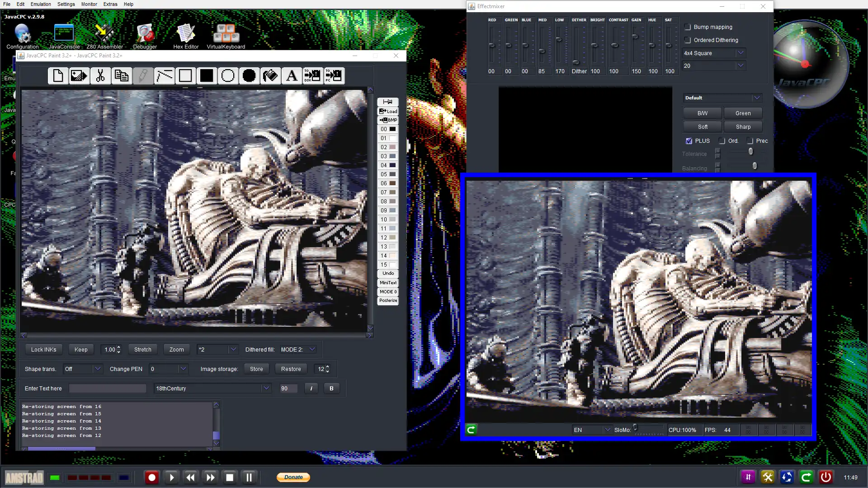Viewport: 868px width, 488px height.
Task: Enable Ordered Dithering checkbox in Effectmixer
Action: pyautogui.click(x=687, y=40)
